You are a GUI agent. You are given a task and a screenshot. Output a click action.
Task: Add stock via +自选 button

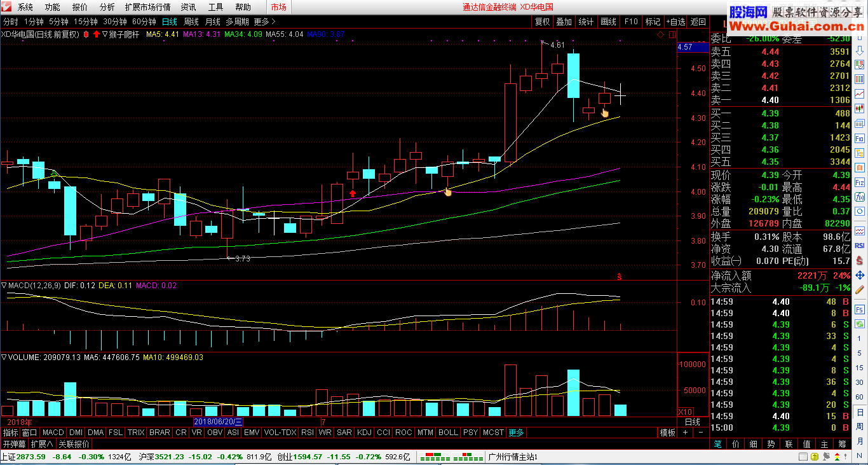tap(675, 22)
